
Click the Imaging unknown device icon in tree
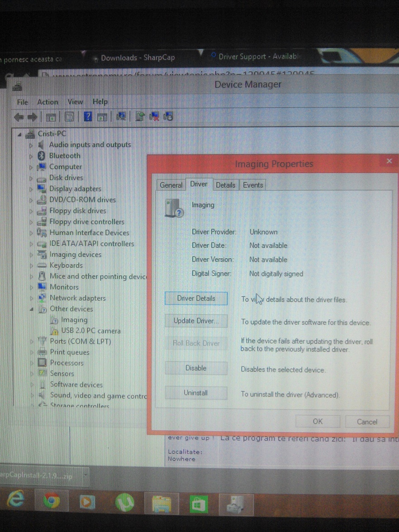click(54, 319)
